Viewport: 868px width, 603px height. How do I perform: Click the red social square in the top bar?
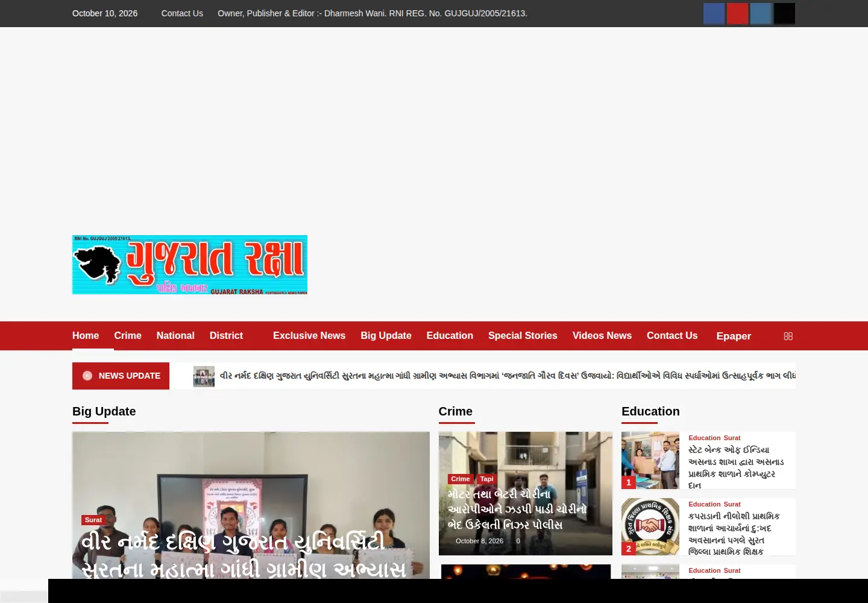coord(737,13)
